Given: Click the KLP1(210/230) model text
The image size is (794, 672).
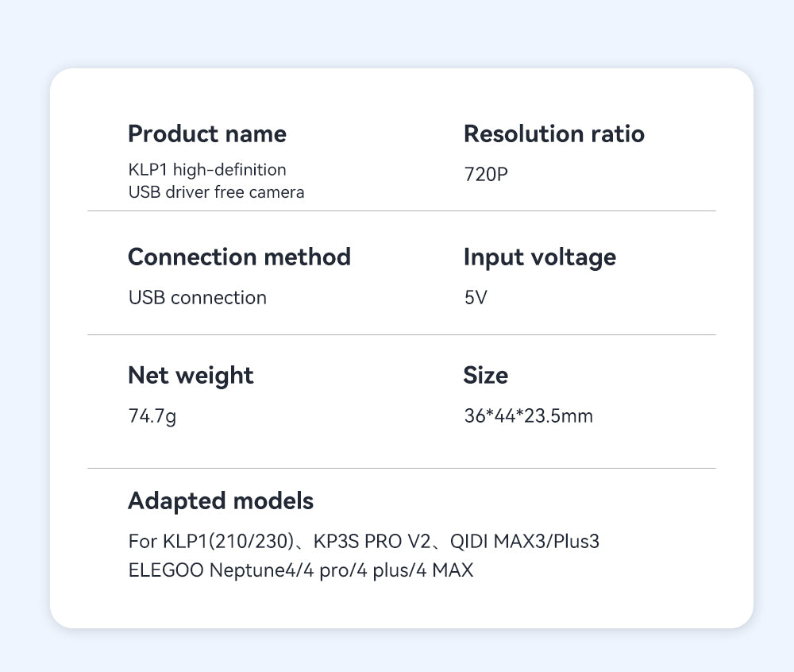Looking at the screenshot, I should pyautogui.click(x=229, y=542).
